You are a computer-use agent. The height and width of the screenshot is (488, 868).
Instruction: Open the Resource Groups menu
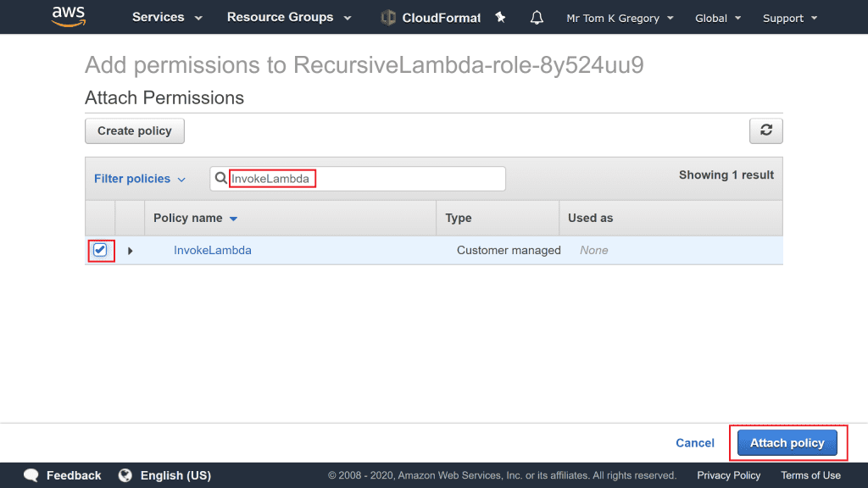coord(288,18)
